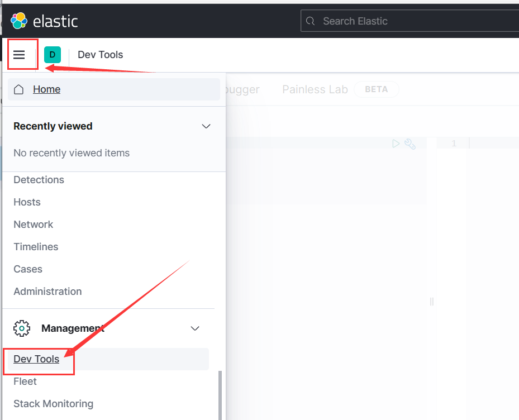Open Fleet from the side menu
Viewport: 519px width, 420px height.
coord(25,381)
